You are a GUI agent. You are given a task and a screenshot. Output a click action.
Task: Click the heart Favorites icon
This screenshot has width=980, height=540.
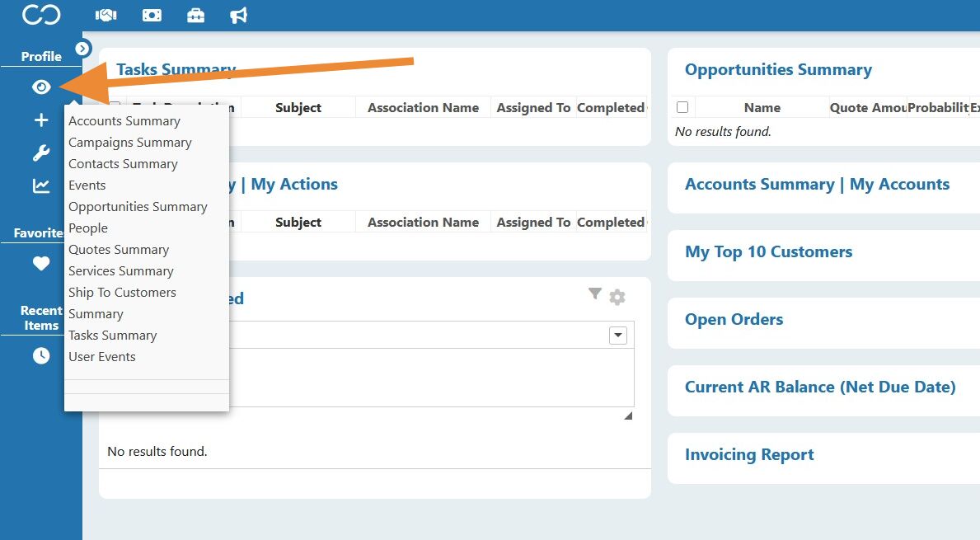41,264
